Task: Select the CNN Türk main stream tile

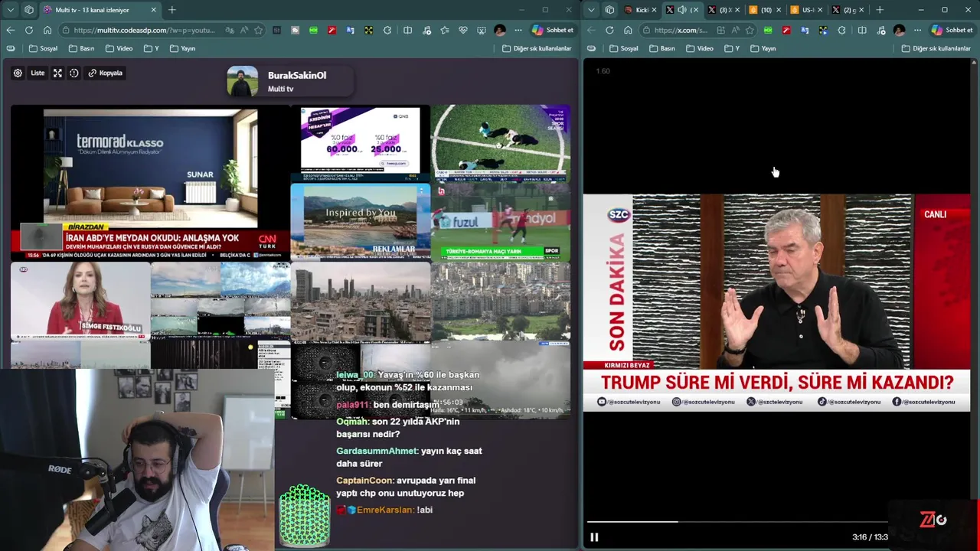Action: point(150,183)
